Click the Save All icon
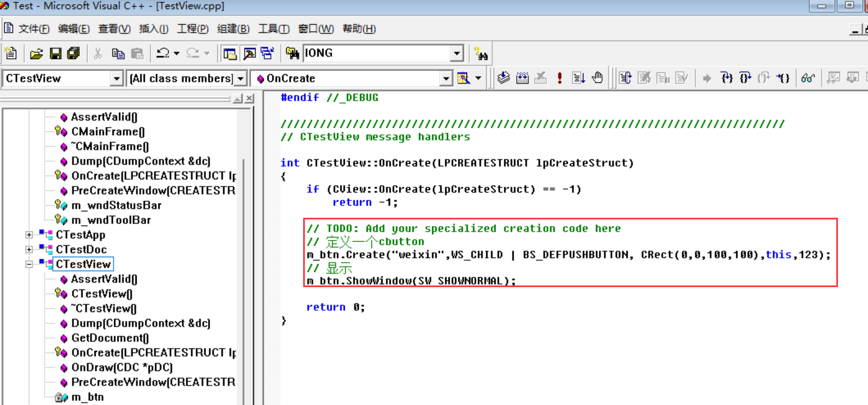Image resolution: width=868 pixels, height=405 pixels. point(73,53)
